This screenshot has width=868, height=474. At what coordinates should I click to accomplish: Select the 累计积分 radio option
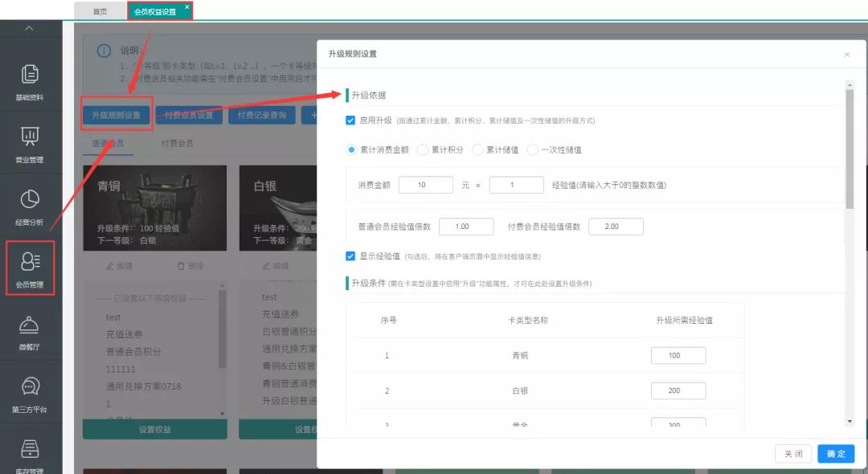pos(423,149)
